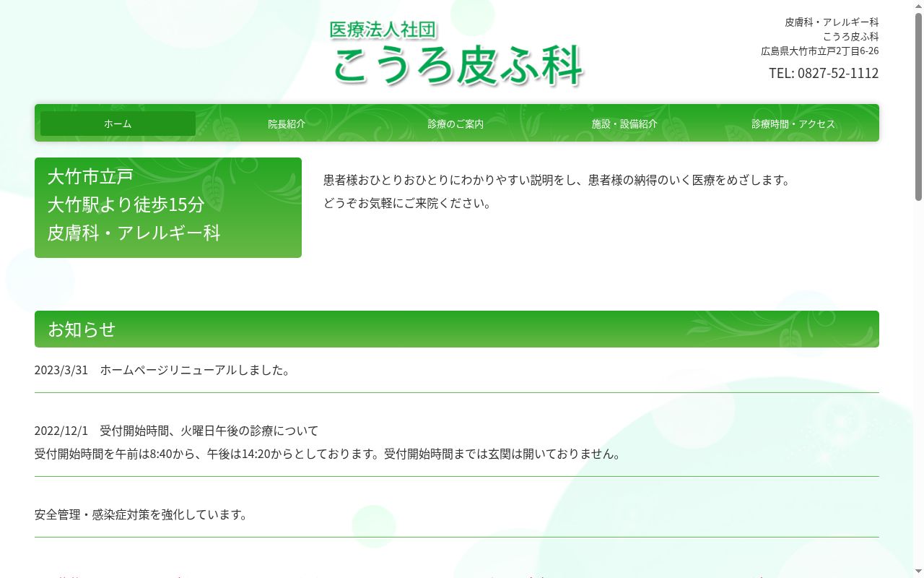This screenshot has width=924, height=578.
Task: Click the 患者様おひとりおひとり intro sentence
Action: tap(558, 180)
